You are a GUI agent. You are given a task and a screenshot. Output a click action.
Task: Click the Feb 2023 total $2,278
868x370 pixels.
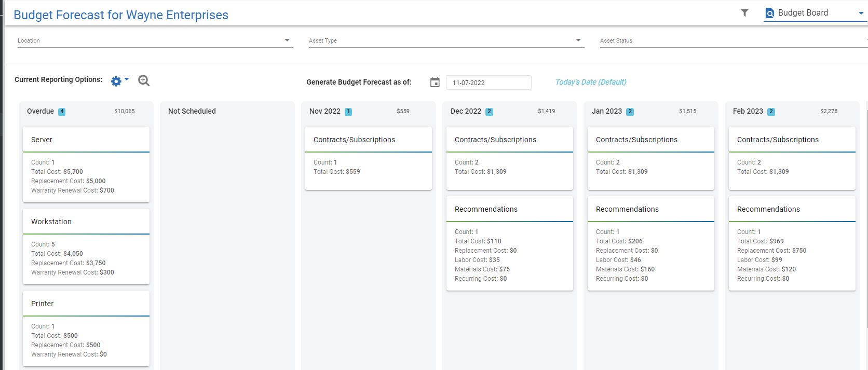(829, 111)
